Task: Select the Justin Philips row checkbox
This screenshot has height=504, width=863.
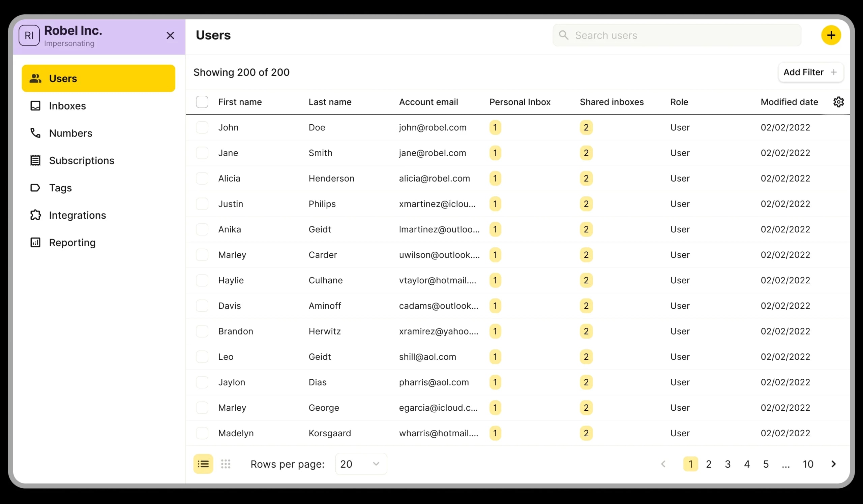Action: (x=202, y=204)
